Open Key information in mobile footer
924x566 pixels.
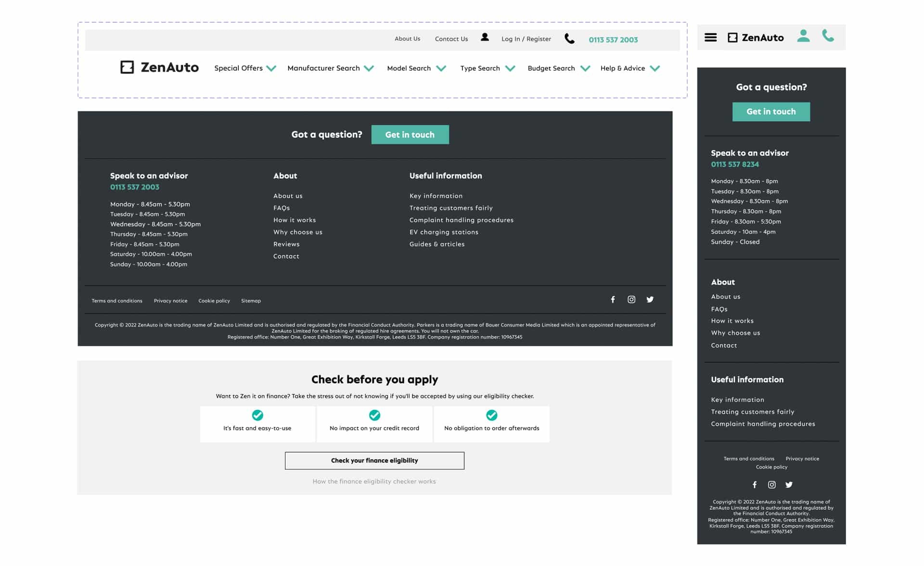[x=737, y=400]
